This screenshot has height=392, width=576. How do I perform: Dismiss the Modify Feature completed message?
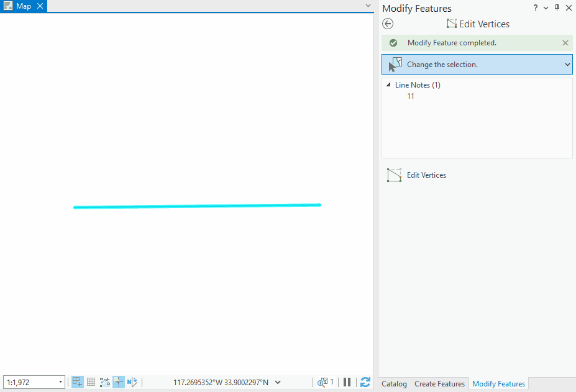(565, 42)
